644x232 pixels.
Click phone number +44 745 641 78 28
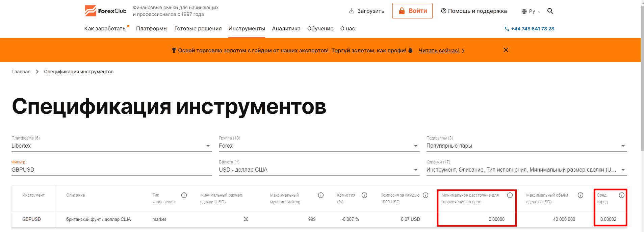(533, 29)
